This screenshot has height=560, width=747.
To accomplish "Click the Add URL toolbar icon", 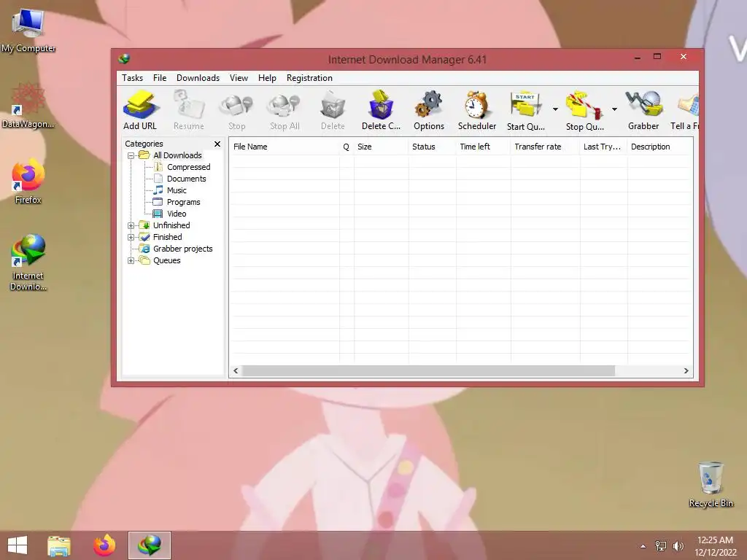I will [x=139, y=111].
